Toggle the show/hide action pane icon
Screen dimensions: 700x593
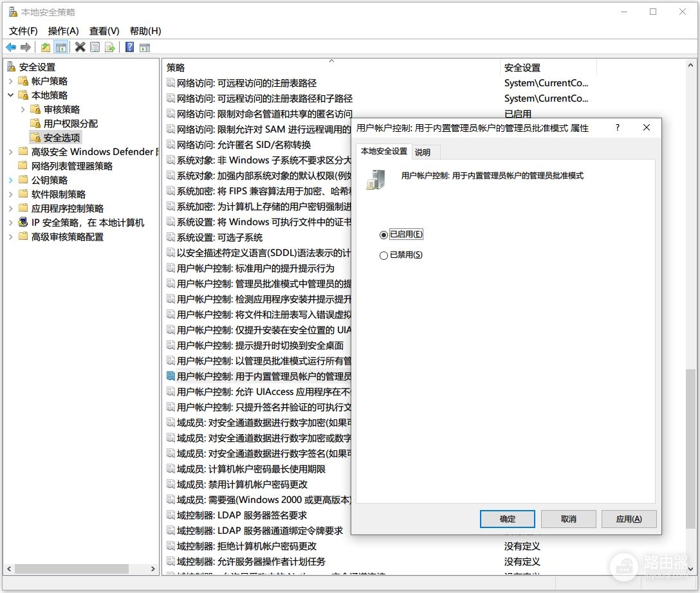[145, 48]
